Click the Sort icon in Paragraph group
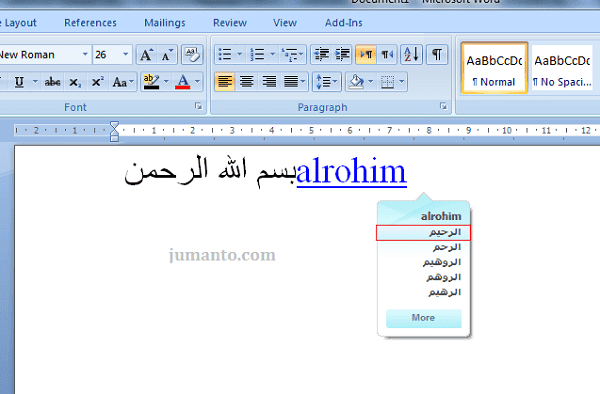 tap(411, 54)
